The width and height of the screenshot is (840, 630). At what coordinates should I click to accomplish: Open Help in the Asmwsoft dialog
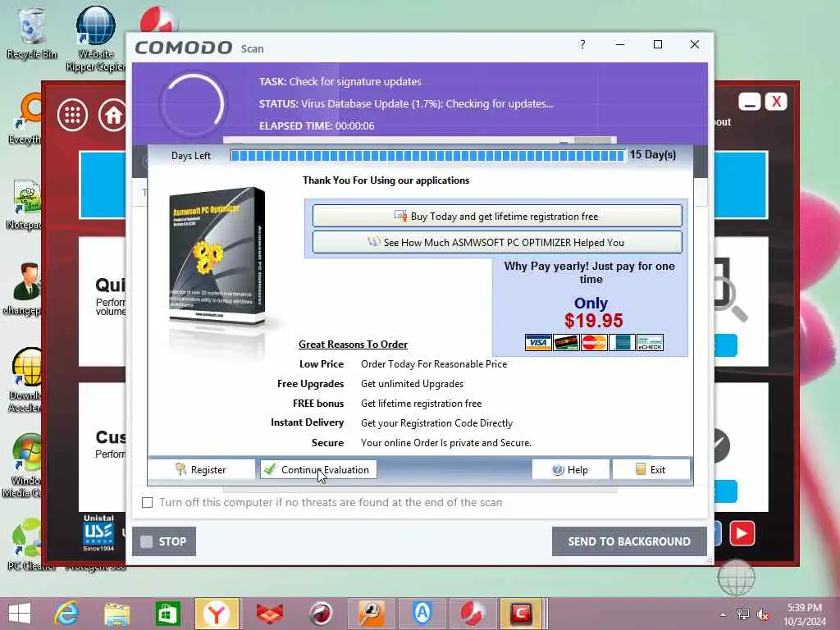pyautogui.click(x=571, y=470)
